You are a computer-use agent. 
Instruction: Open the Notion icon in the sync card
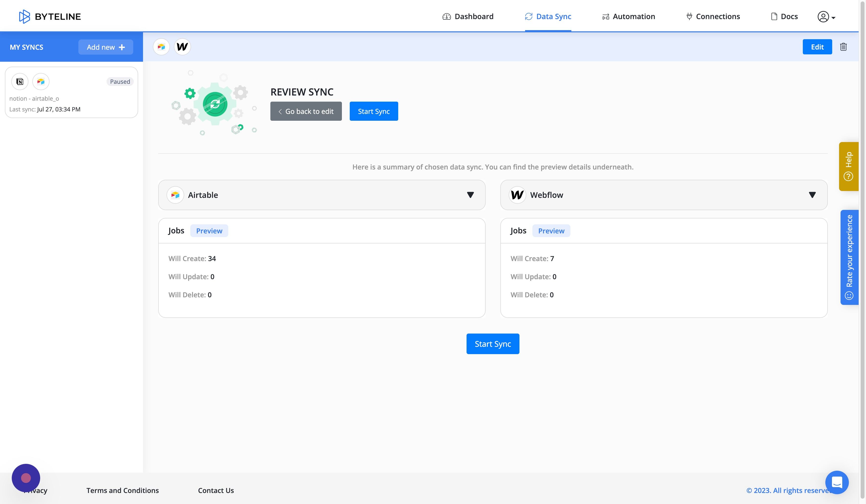pos(20,81)
